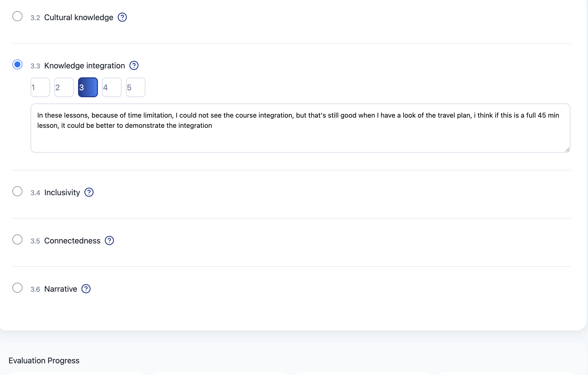Click the selected rating 3 button
The height and width of the screenshot is (375, 588).
88,87
